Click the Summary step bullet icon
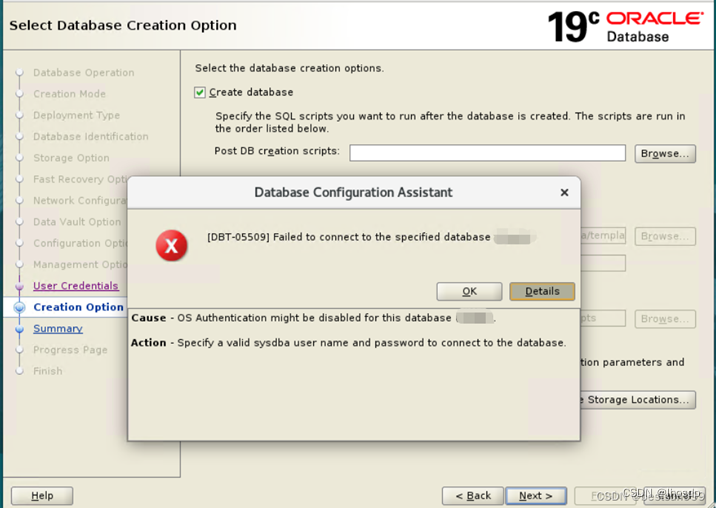The height and width of the screenshot is (508, 716). 19,329
